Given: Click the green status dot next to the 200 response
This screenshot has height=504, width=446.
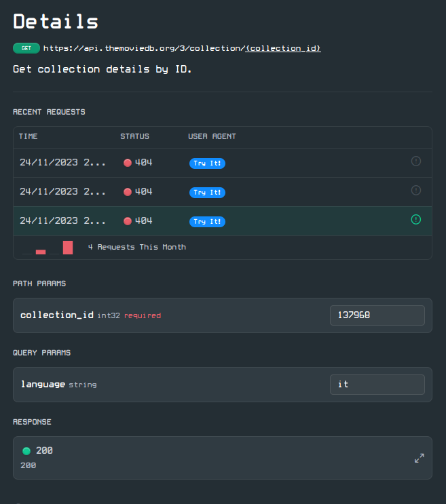Looking at the screenshot, I should [x=26, y=451].
